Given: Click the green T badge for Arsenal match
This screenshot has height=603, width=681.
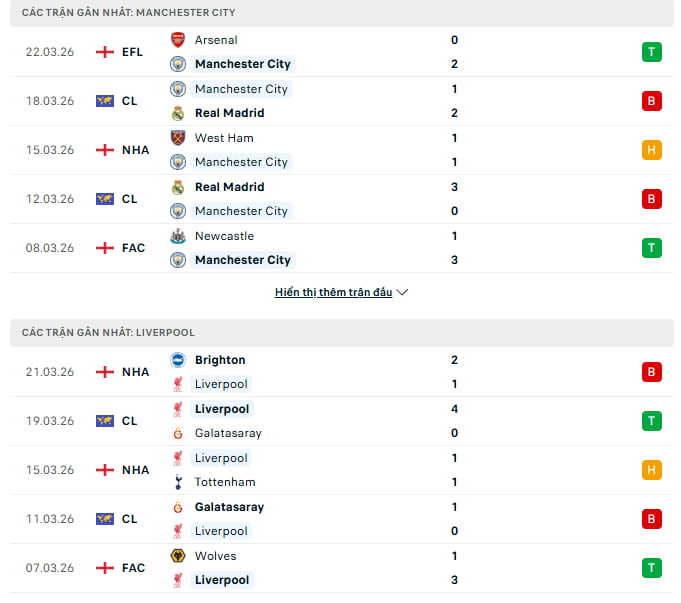Looking at the screenshot, I should [652, 52].
